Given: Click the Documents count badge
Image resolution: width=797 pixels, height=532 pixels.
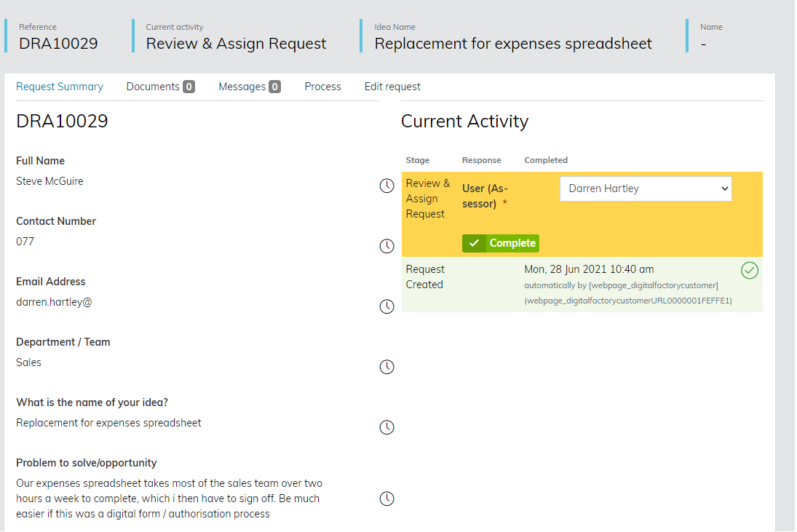Looking at the screenshot, I should point(189,87).
